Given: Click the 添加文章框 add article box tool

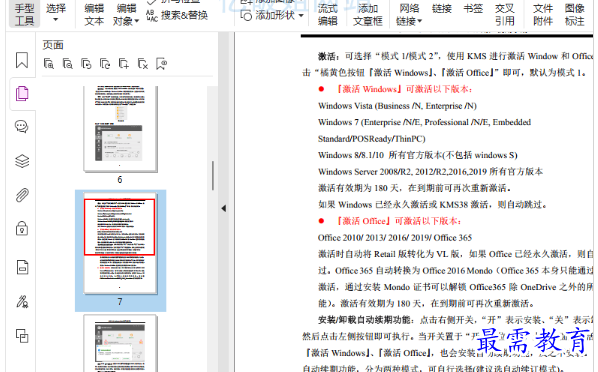Looking at the screenshot, I should pyautogui.click(x=368, y=14).
